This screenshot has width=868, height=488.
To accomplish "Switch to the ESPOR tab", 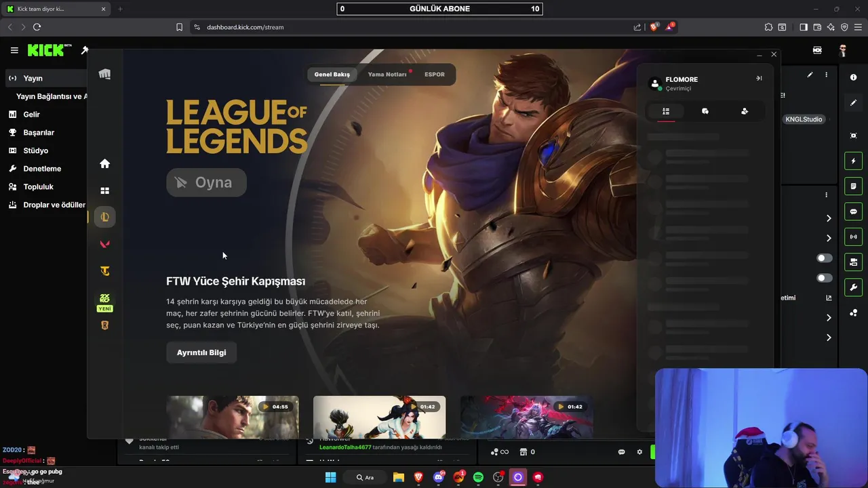I will click(435, 75).
